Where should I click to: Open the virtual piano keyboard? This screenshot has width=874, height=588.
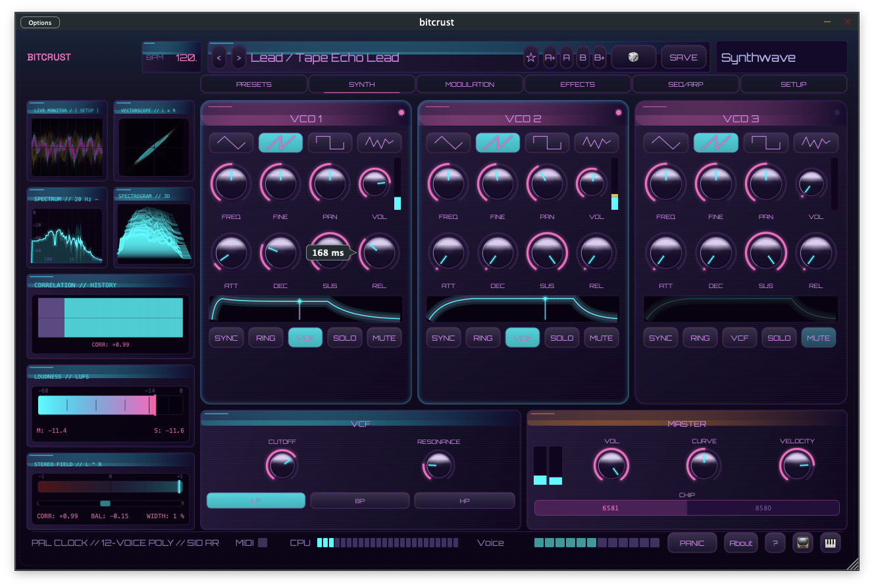pyautogui.click(x=830, y=543)
